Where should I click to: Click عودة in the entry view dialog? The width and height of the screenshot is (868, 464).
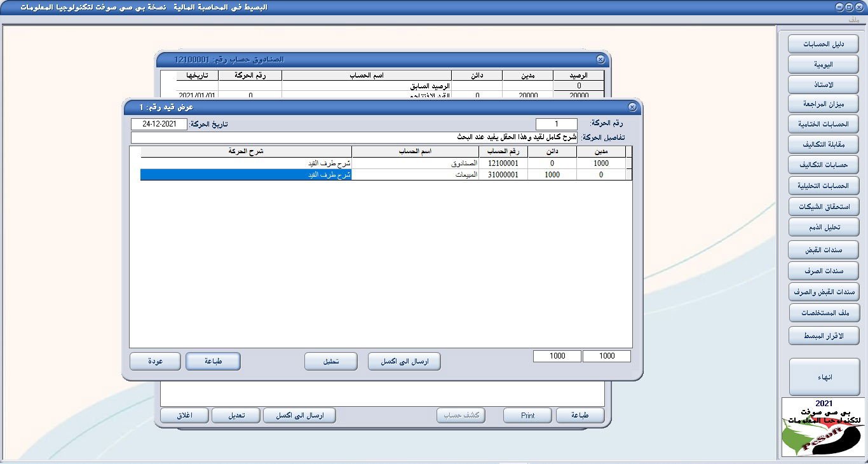pos(155,360)
